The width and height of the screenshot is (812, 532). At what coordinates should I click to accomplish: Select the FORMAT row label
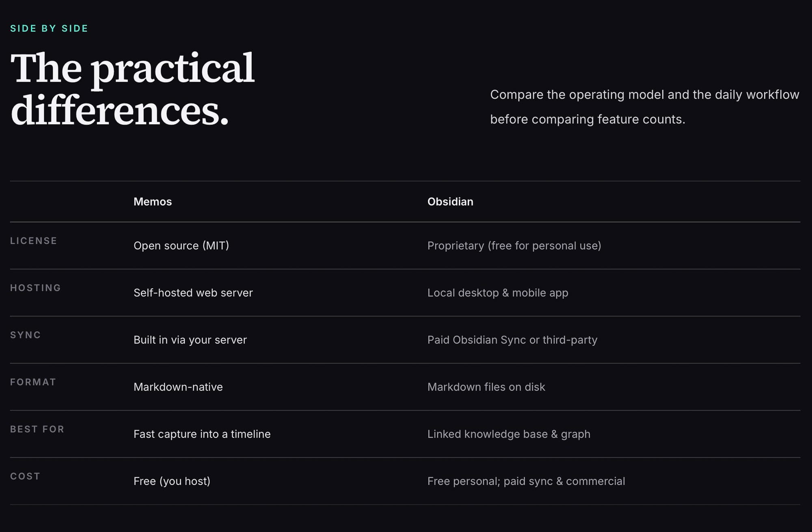pos(33,382)
